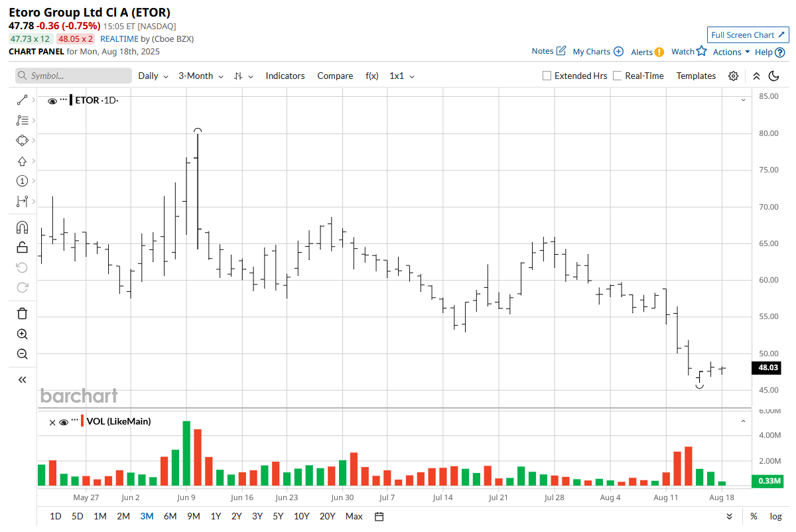Enable the Real-Time checkbox

tap(618, 76)
